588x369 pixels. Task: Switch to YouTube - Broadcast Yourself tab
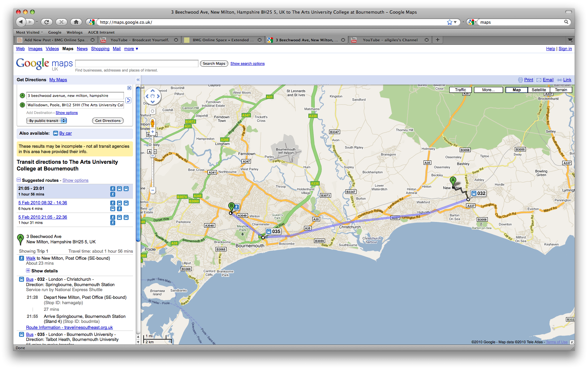click(140, 40)
